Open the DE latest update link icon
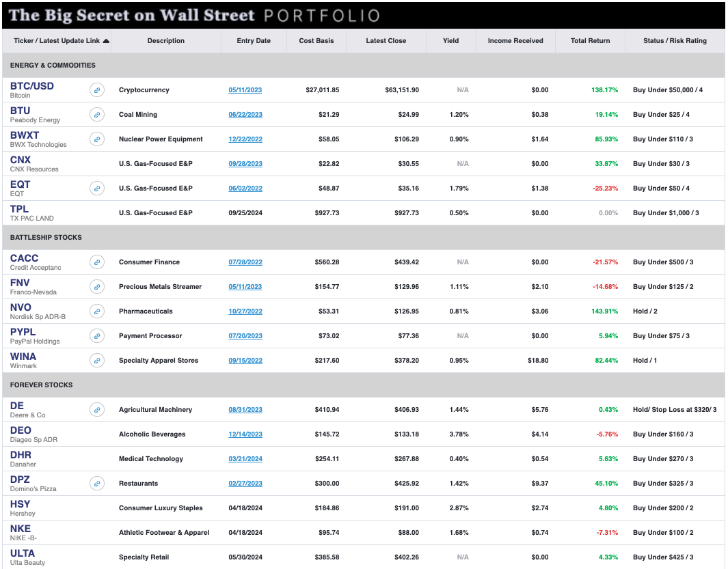Image resolution: width=728 pixels, height=569 pixels. click(x=97, y=410)
